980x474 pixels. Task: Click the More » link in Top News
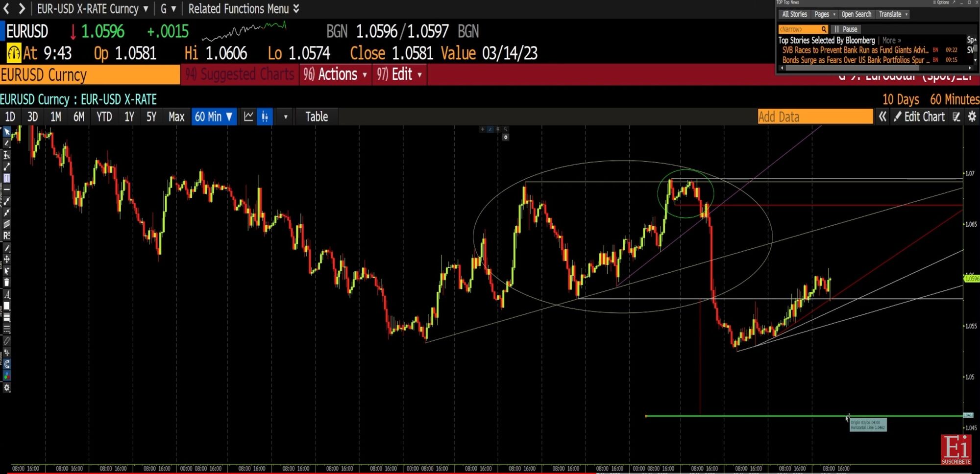coord(892,41)
